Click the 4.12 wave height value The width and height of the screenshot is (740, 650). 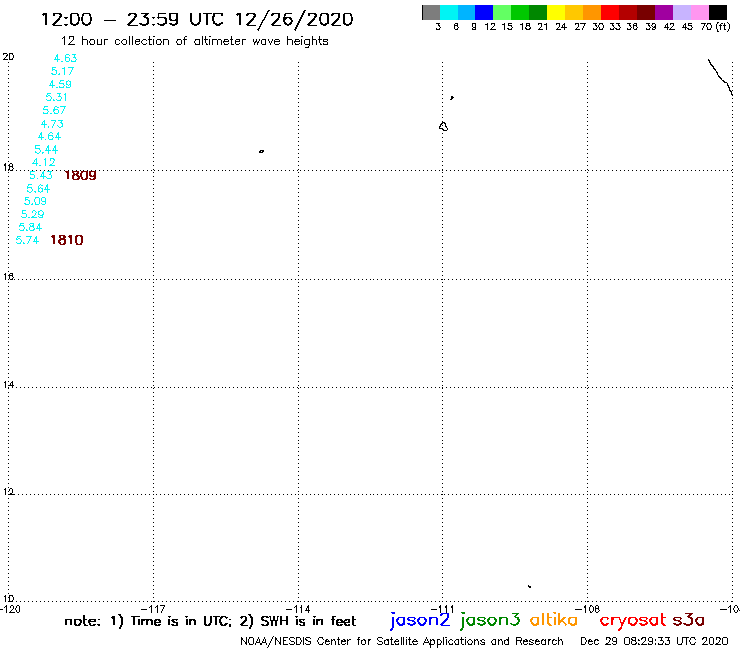(43, 162)
